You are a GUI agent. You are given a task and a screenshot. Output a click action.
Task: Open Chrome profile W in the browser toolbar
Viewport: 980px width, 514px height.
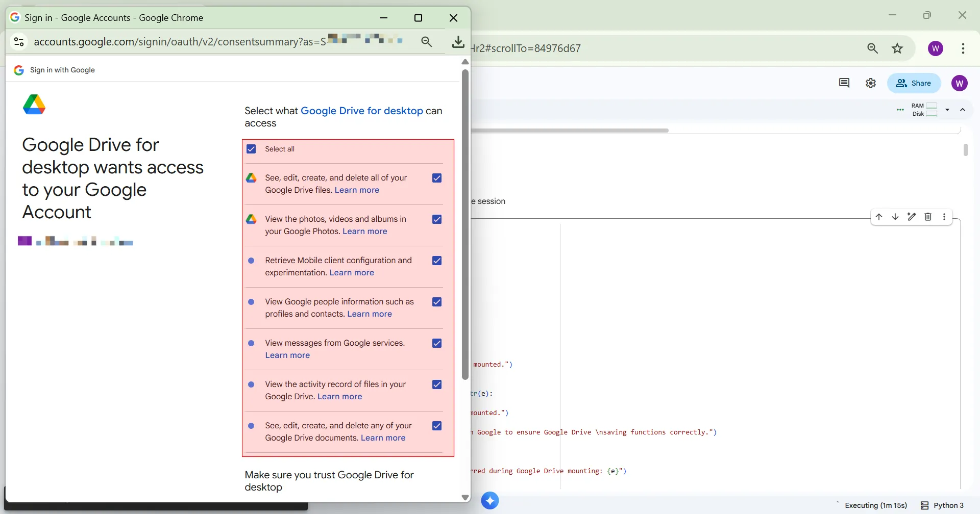coord(936,48)
